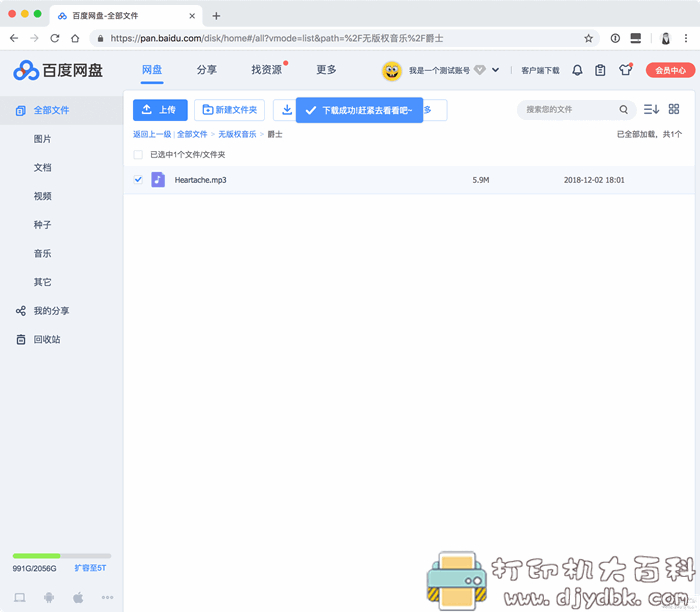
Task: Open the 分享 tab
Action: point(207,70)
